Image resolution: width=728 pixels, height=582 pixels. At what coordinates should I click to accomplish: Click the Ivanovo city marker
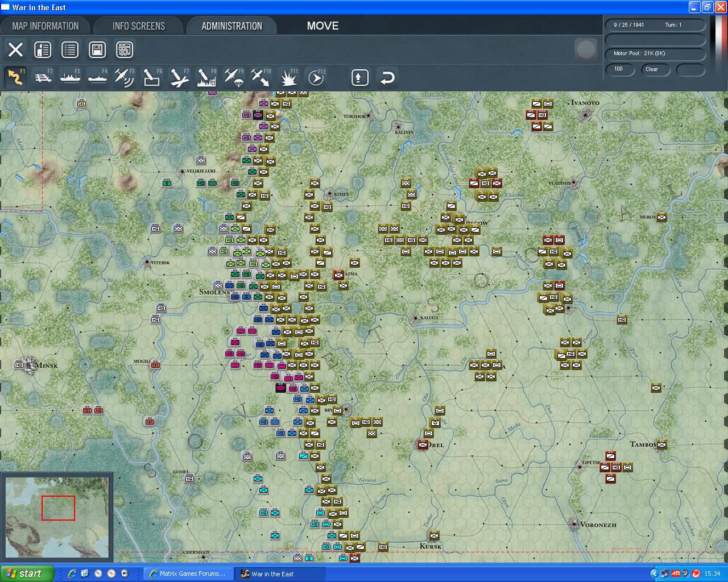(585, 114)
